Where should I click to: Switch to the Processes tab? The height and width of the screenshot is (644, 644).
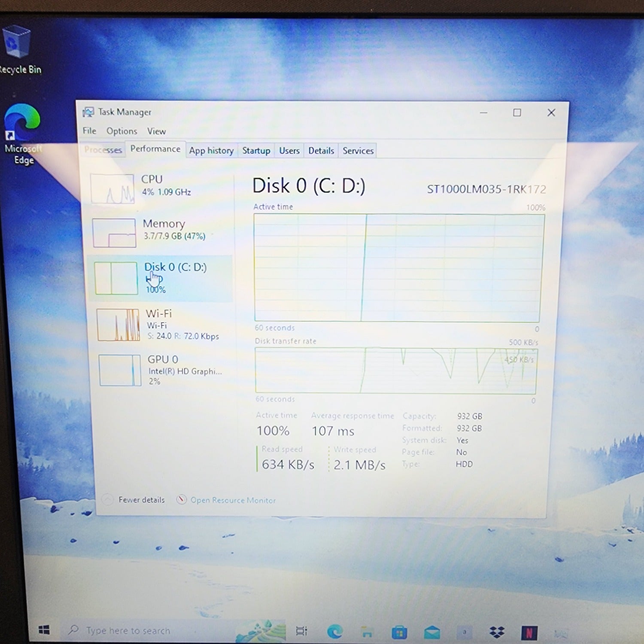(x=103, y=150)
